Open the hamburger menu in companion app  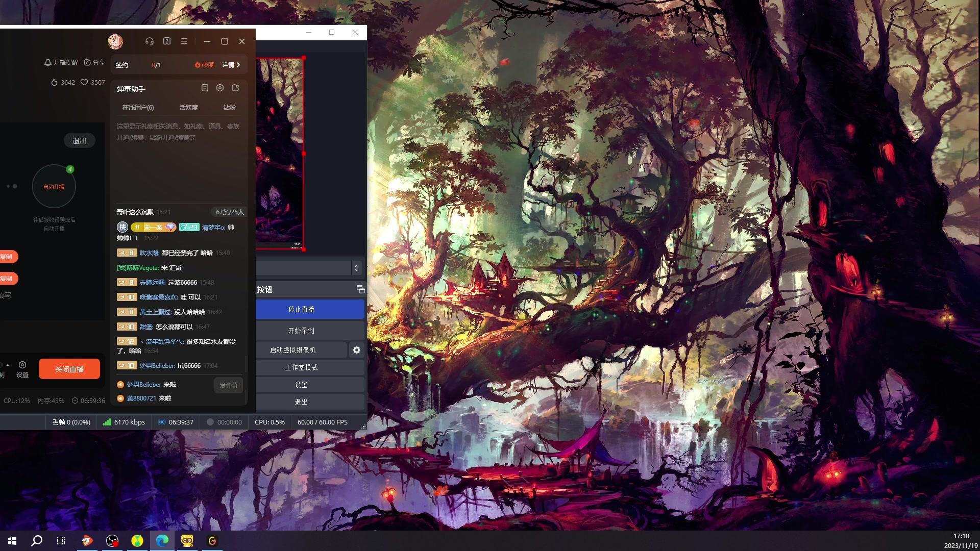[184, 41]
